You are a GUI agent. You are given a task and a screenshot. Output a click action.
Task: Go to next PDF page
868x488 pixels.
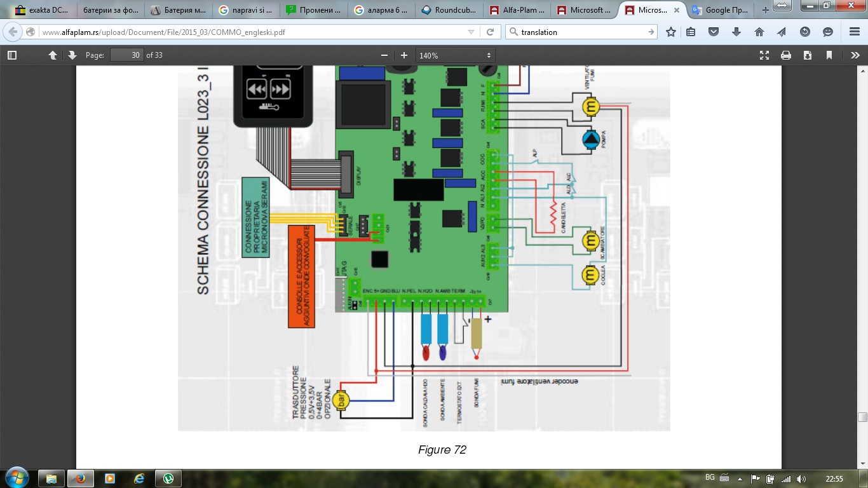(72, 55)
